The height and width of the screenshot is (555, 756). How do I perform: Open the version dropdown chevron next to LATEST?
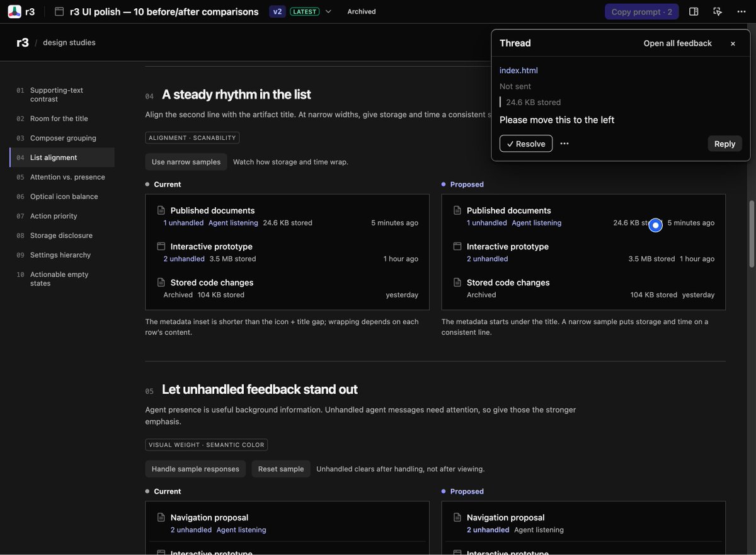point(328,11)
